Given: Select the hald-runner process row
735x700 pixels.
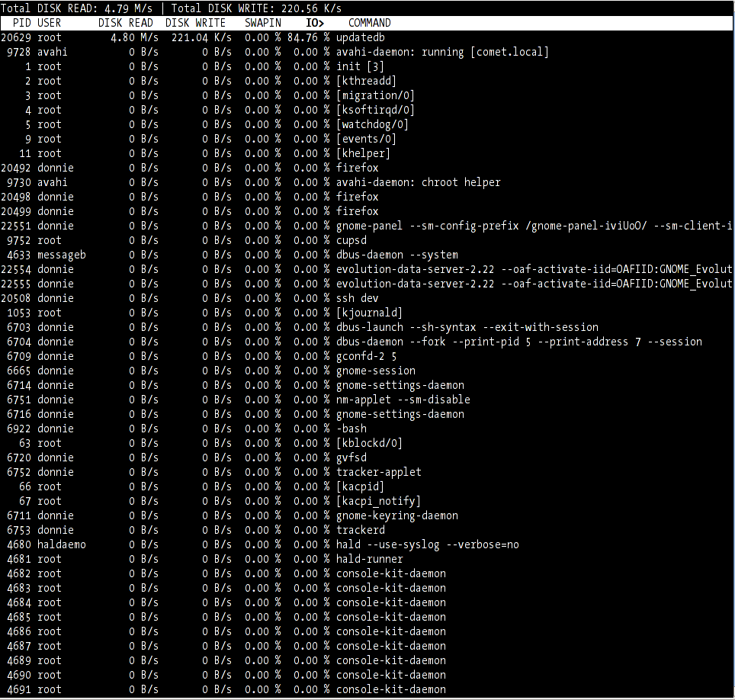Looking at the screenshot, I should click(369, 559).
